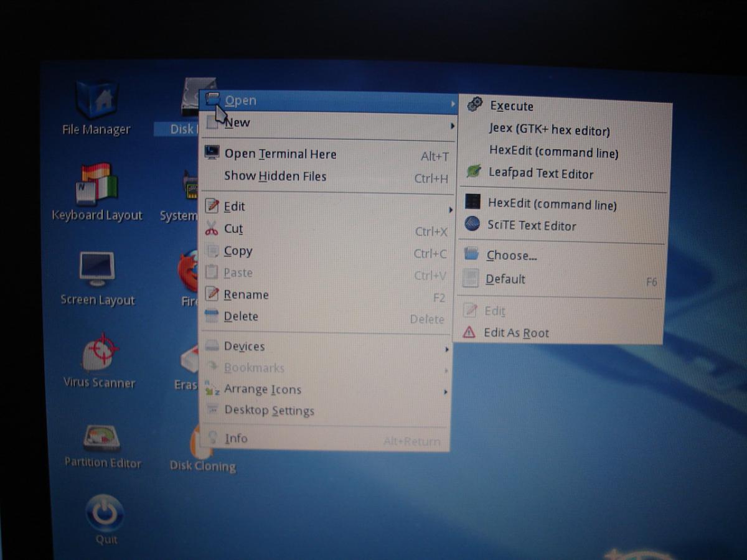Open with Jeex (GTK+ hex editor)
The height and width of the screenshot is (560, 747).
565,129
